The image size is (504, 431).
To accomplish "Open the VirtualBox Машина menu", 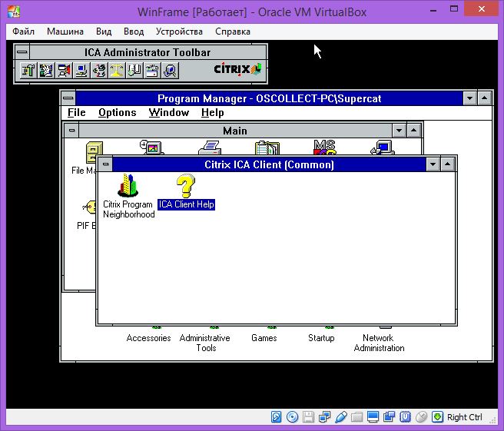I will (65, 31).
